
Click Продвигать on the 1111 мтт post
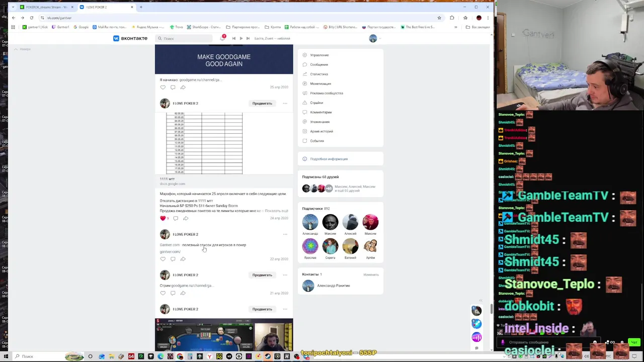(x=262, y=104)
